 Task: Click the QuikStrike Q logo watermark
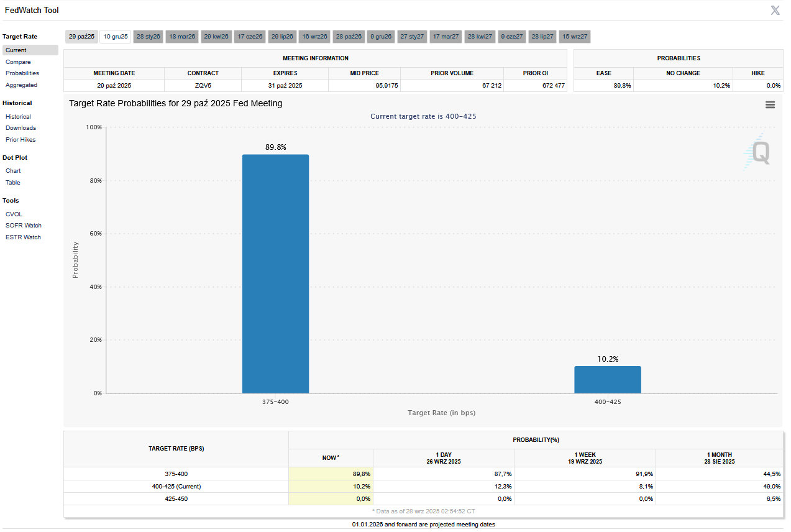coord(758,152)
